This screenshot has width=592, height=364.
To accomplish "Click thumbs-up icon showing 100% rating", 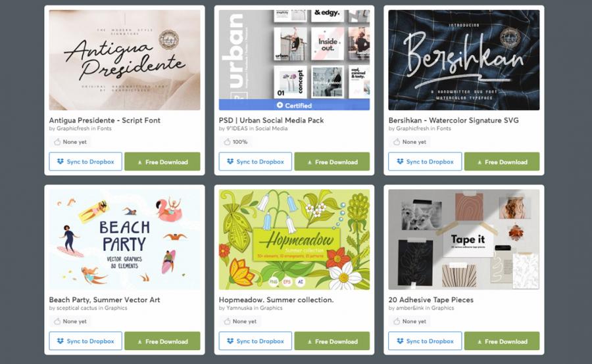I will (x=227, y=142).
